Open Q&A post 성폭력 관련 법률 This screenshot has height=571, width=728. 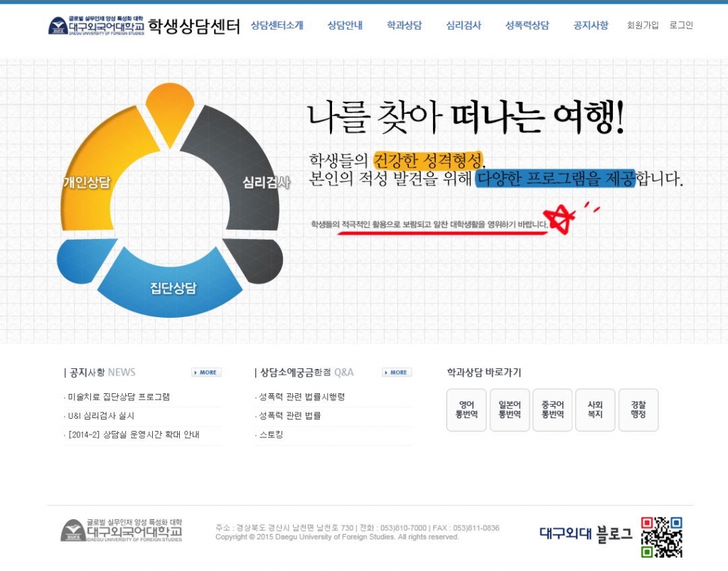[290, 416]
